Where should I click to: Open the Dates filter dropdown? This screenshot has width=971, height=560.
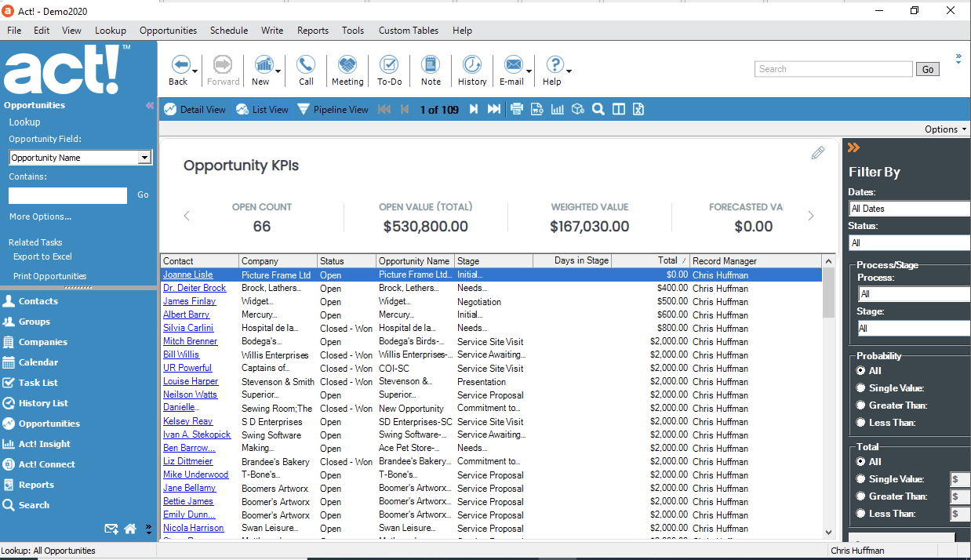pyautogui.click(x=908, y=208)
